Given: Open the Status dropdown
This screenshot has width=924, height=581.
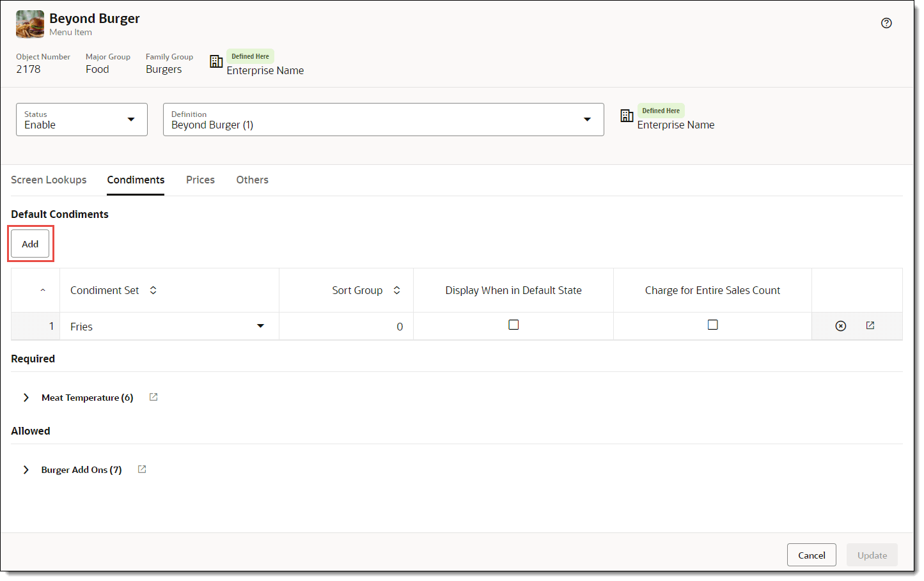Looking at the screenshot, I should tap(82, 120).
